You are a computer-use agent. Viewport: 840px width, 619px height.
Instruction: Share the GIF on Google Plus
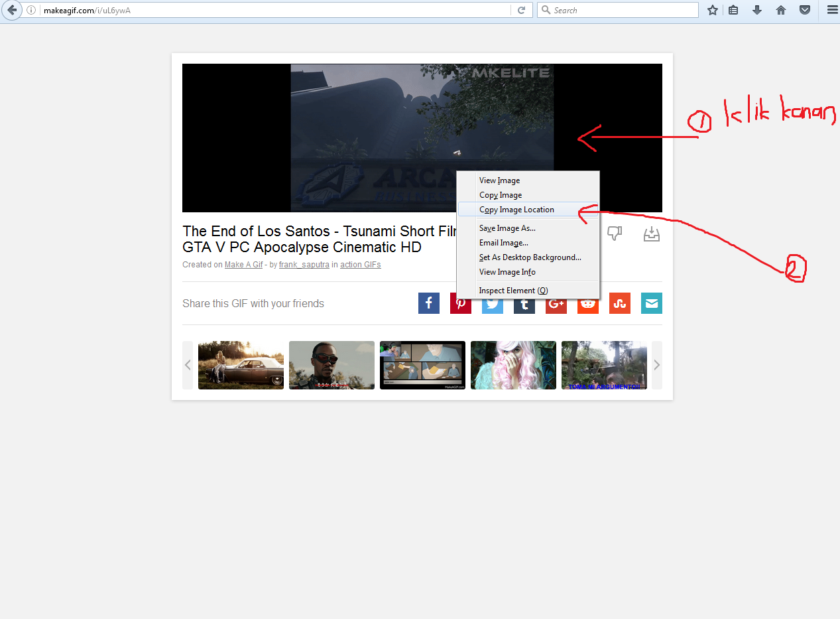click(556, 307)
